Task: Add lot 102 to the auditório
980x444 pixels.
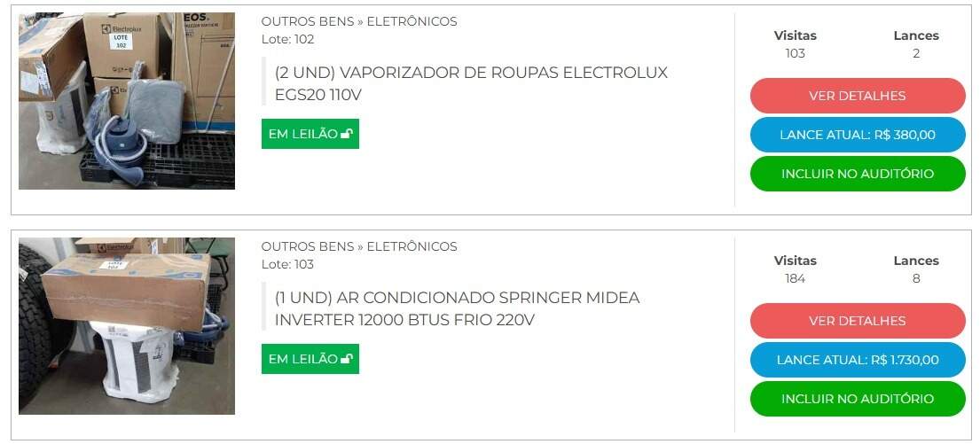Action: pos(858,174)
